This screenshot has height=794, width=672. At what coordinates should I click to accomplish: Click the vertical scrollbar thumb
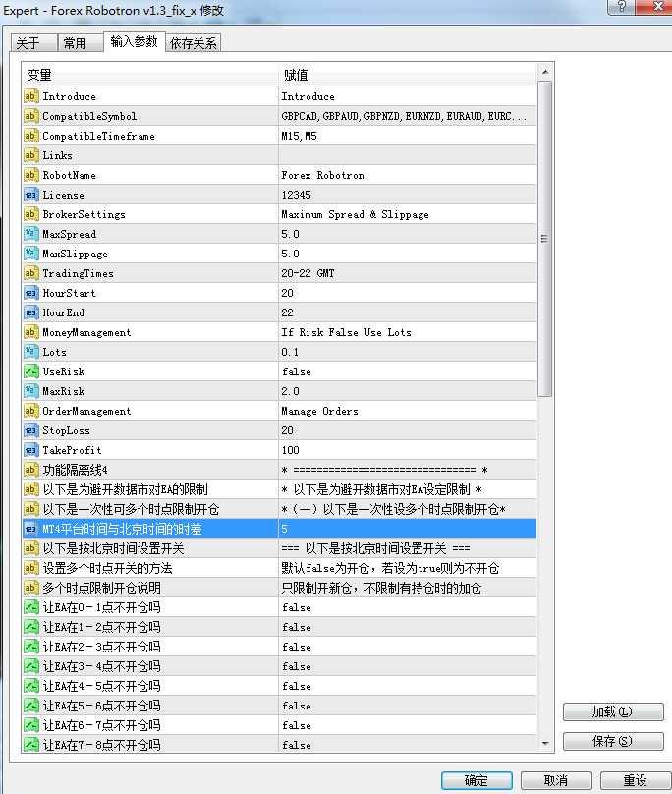pos(545,239)
